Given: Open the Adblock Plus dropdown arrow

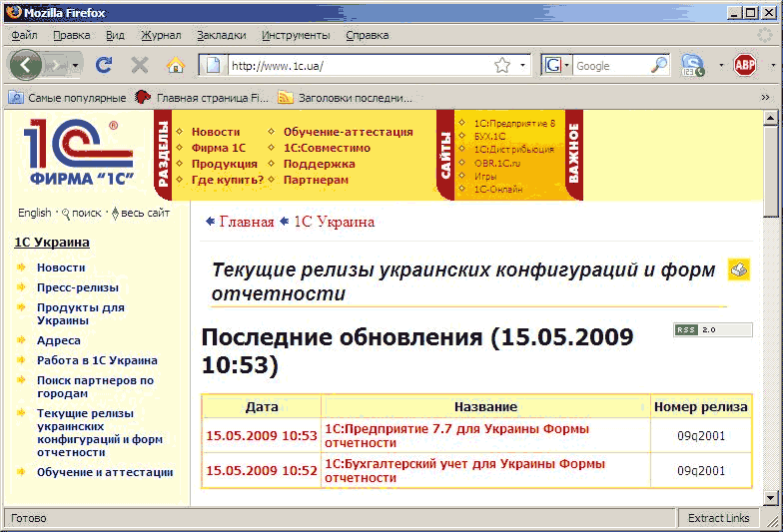Looking at the screenshot, I should click(x=773, y=66).
